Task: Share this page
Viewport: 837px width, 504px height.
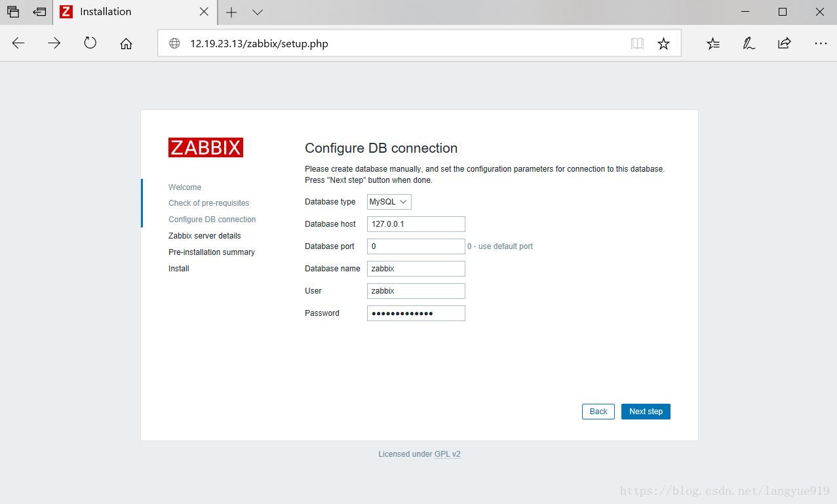Action: (784, 43)
